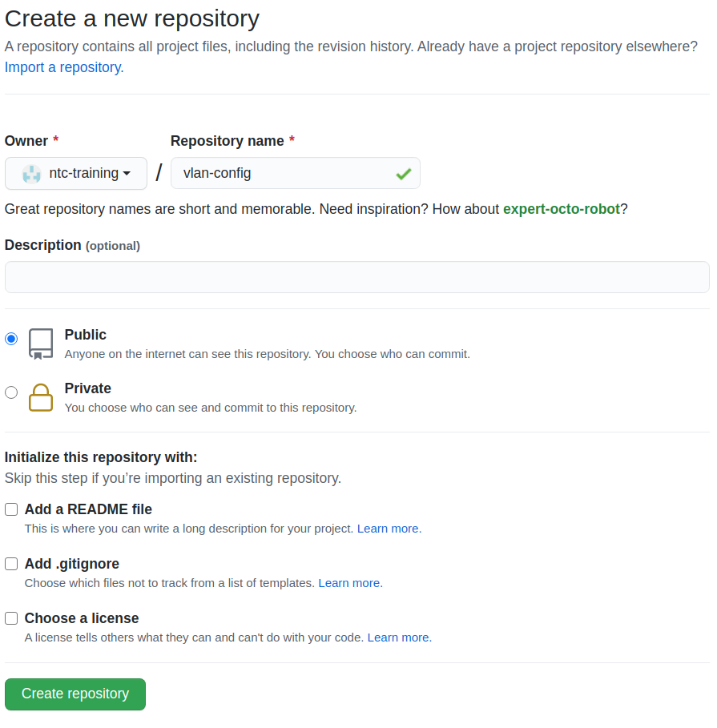Click the Private repository lock icon
Viewport: 717px width, 728px height.
pos(41,397)
